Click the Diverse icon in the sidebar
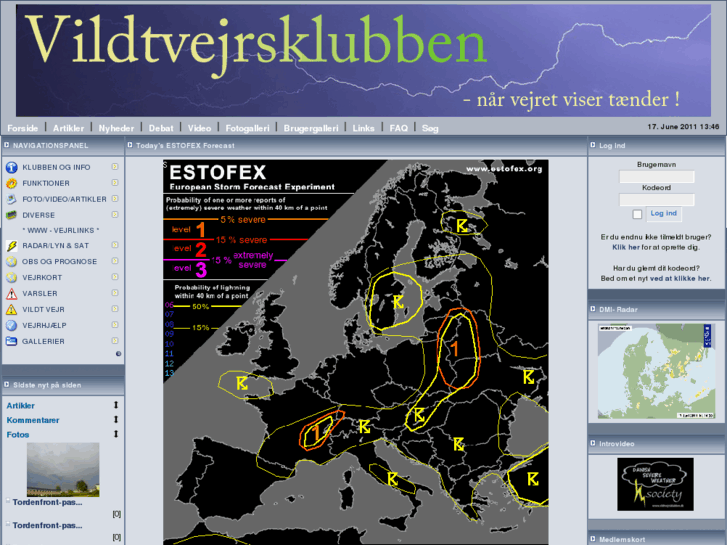This screenshot has width=727, height=545. point(12,215)
